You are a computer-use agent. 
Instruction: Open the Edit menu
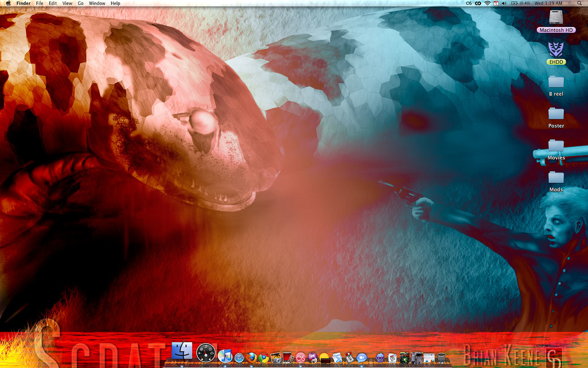coord(53,3)
